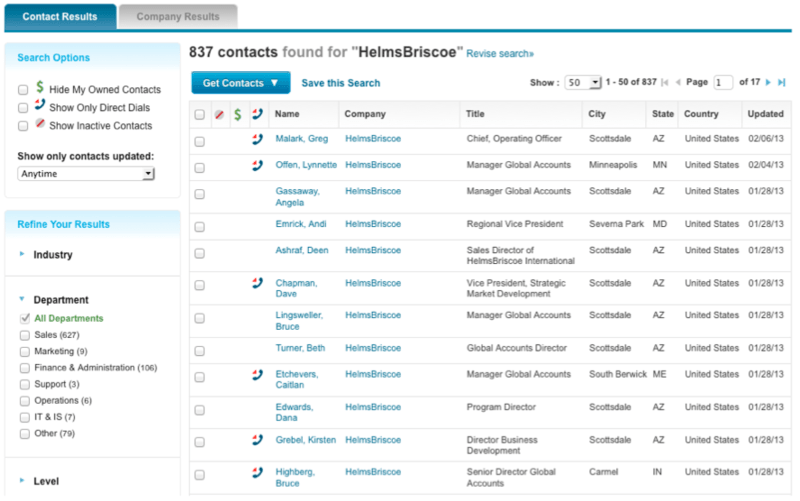Image resolution: width=800 pixels, height=501 pixels.
Task: Click the direct dial phone column header icon
Action: 257,115
